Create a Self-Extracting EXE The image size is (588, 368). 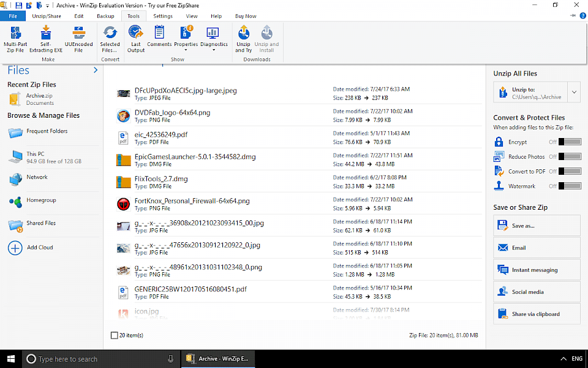point(46,39)
